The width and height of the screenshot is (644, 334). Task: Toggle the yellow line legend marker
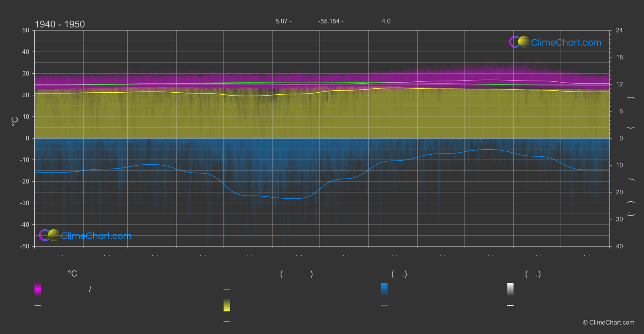pos(227,321)
